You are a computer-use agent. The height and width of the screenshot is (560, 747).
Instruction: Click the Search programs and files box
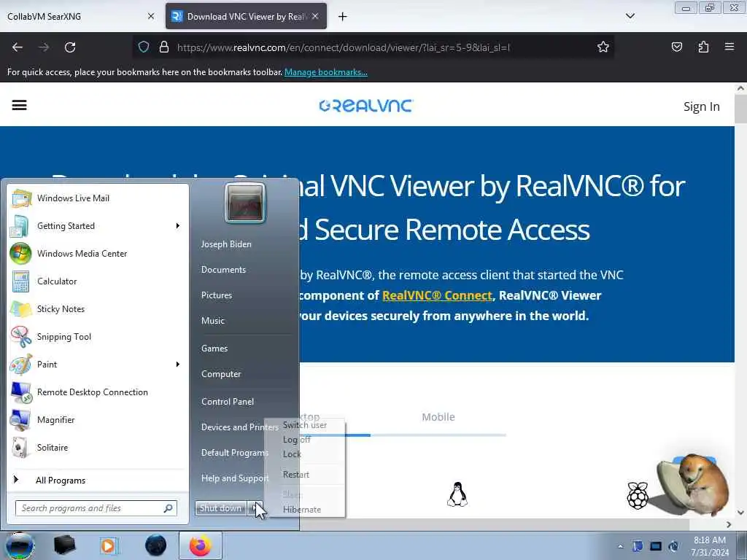(x=96, y=508)
